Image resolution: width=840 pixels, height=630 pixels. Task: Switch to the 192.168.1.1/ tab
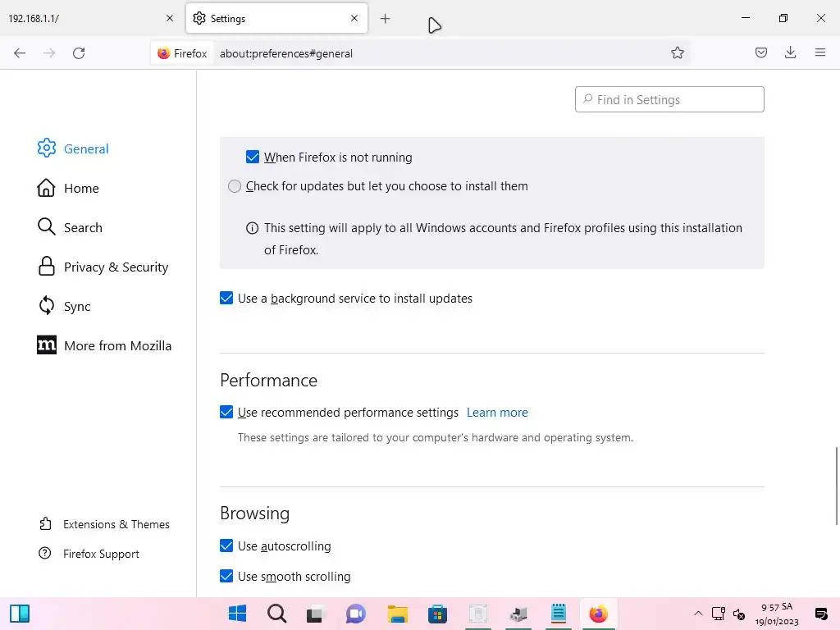(90, 18)
